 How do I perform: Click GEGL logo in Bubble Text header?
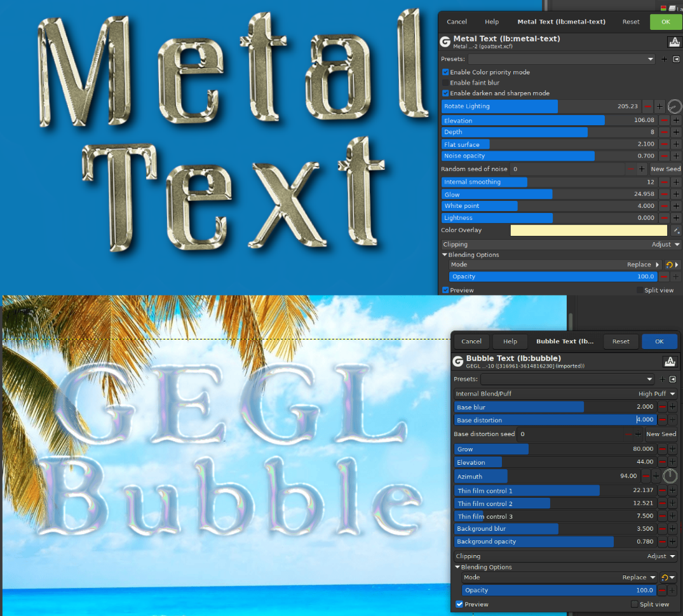coord(458,361)
